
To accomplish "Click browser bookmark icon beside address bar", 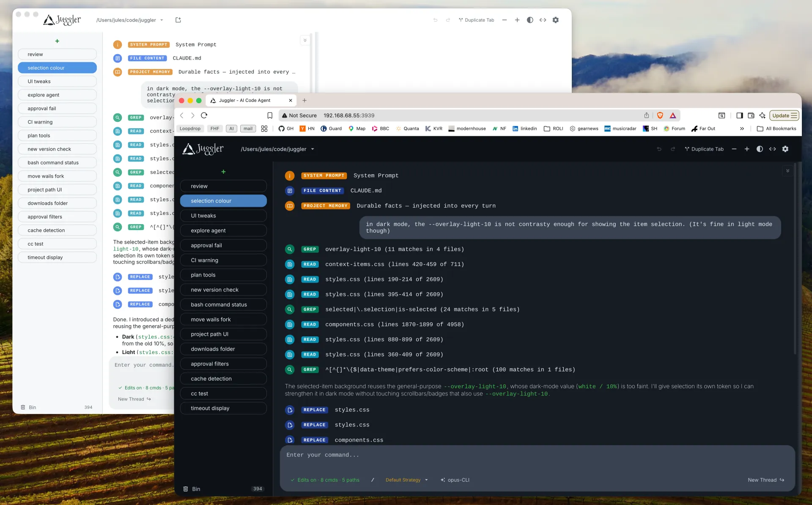I will [270, 115].
